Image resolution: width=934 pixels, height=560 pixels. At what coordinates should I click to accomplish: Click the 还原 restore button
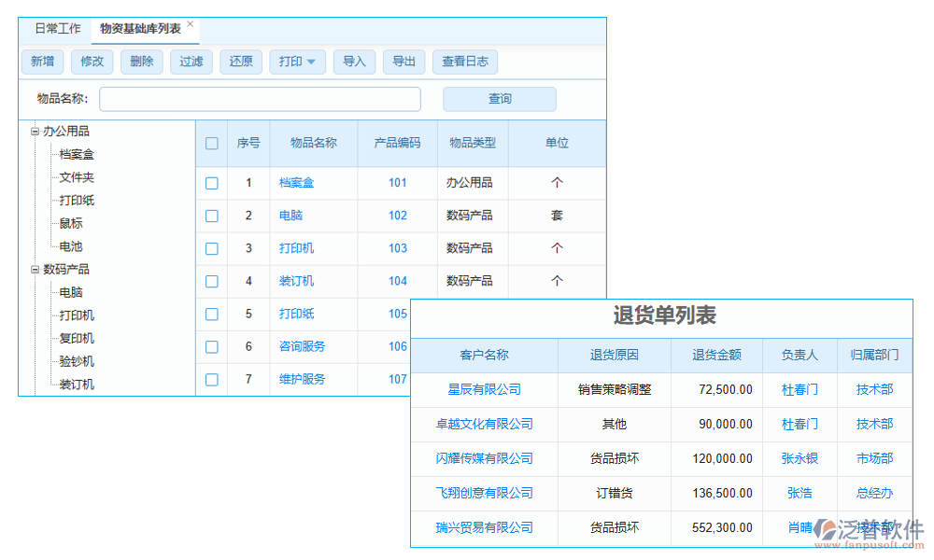[241, 62]
